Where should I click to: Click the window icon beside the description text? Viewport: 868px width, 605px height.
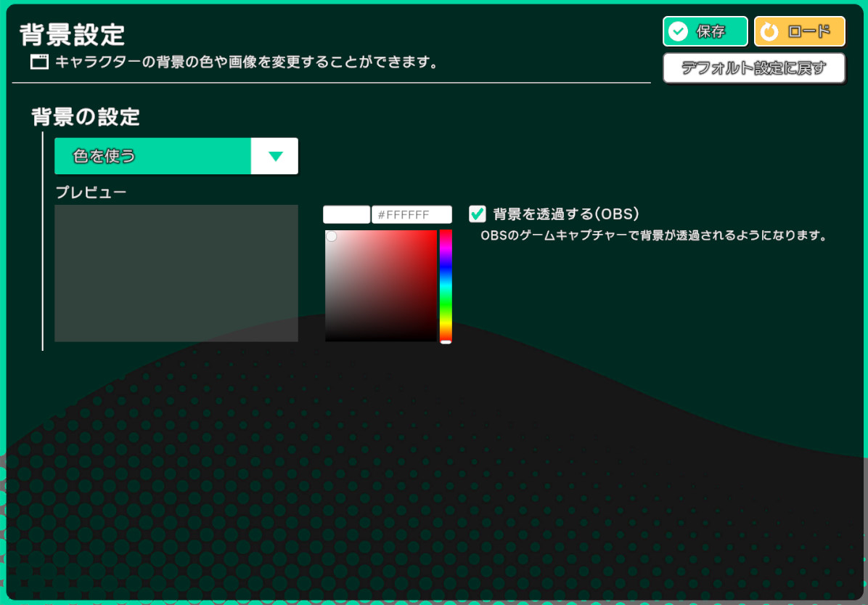tap(39, 62)
